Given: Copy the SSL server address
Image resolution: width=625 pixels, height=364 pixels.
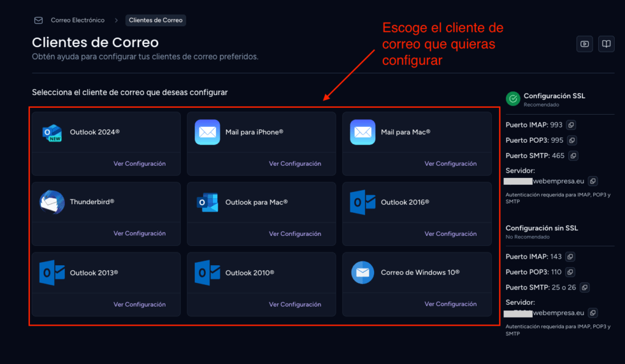Looking at the screenshot, I should coord(593,181).
